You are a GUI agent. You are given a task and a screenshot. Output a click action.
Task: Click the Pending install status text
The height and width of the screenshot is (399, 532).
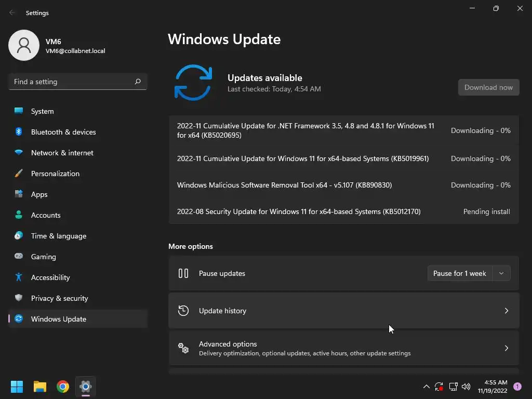tap(486, 211)
